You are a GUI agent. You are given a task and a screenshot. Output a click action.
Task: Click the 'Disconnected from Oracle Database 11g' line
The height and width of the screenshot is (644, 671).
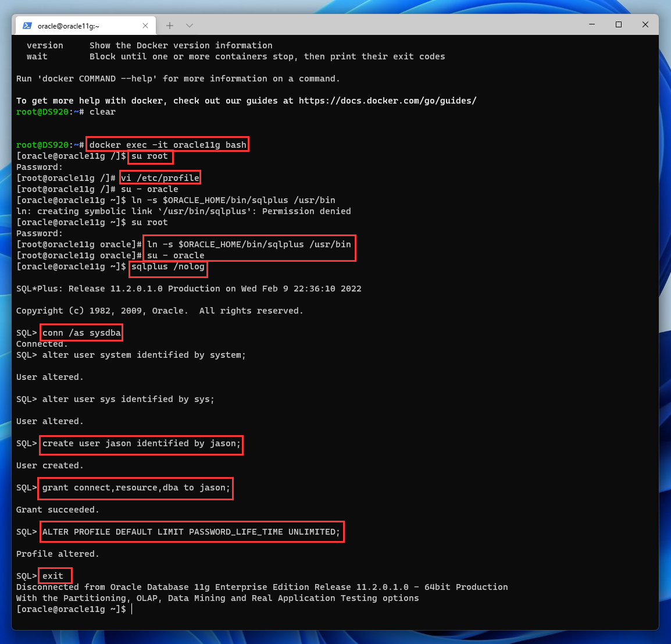[x=262, y=587]
